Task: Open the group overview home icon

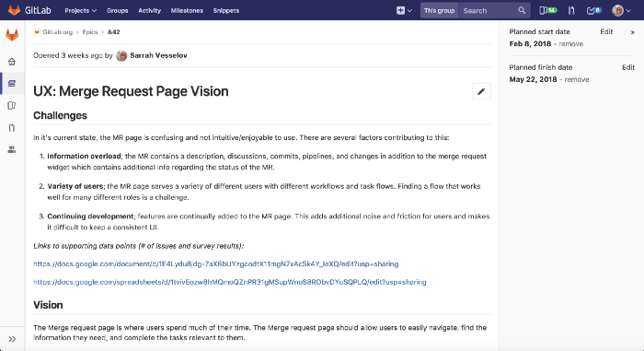Action: (x=12, y=62)
